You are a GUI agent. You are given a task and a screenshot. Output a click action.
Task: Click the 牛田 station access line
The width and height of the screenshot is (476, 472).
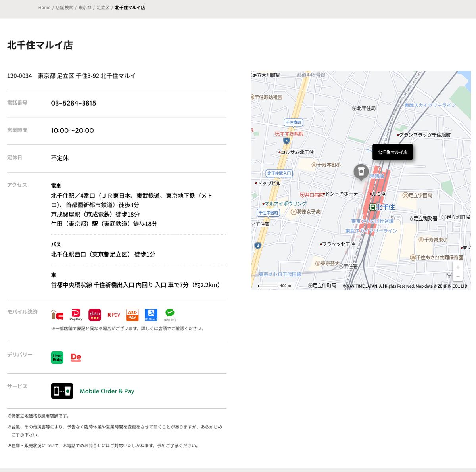click(104, 224)
